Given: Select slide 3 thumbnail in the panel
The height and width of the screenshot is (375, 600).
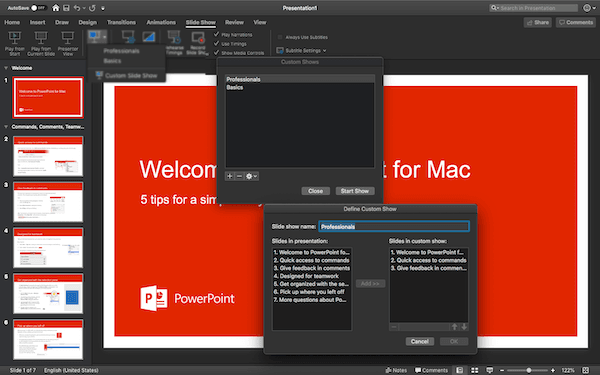Looking at the screenshot, I should 48,202.
